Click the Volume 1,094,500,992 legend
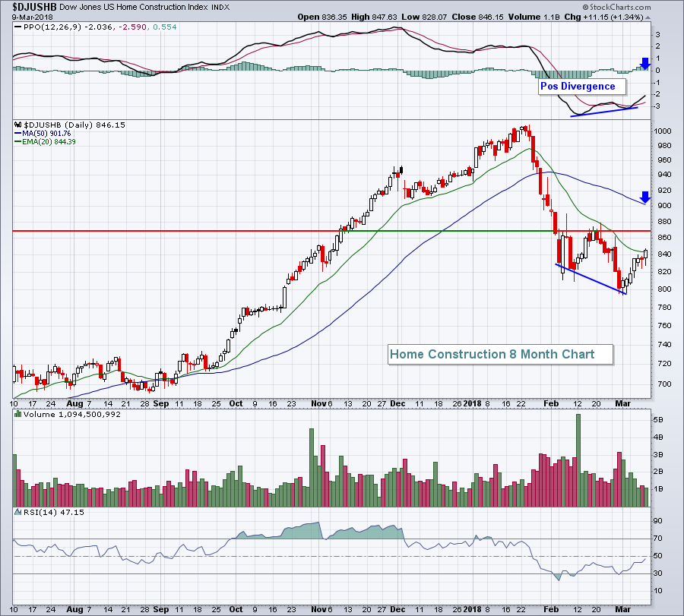684x616 pixels. click(x=72, y=414)
